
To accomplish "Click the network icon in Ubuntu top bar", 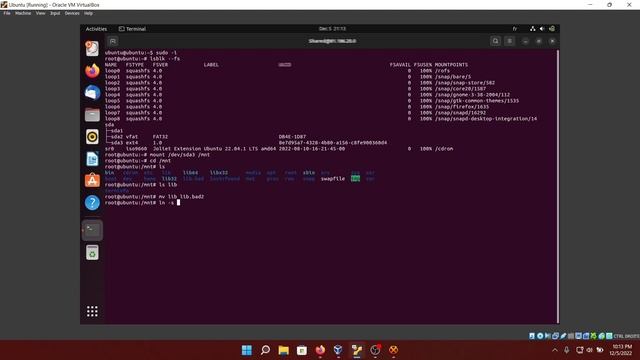I will click(x=533, y=29).
